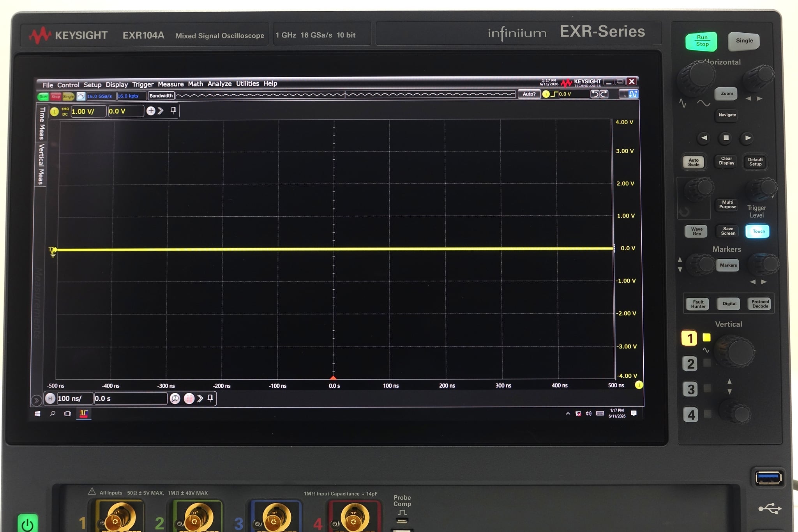Click the touch keyboard tray icon
The height and width of the screenshot is (532, 798).
600,414
